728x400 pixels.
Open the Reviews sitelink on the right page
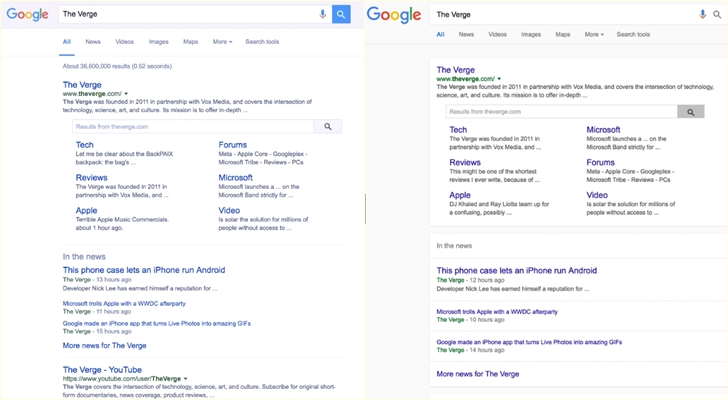pos(465,162)
